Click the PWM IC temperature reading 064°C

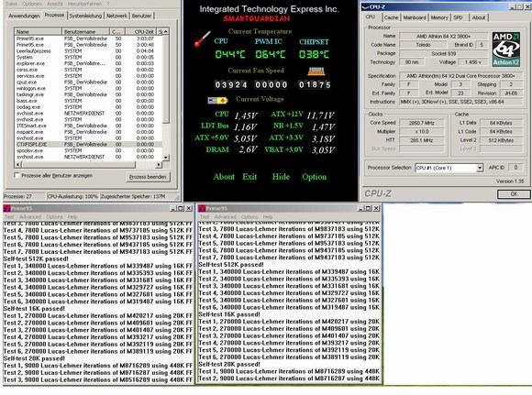pos(270,54)
